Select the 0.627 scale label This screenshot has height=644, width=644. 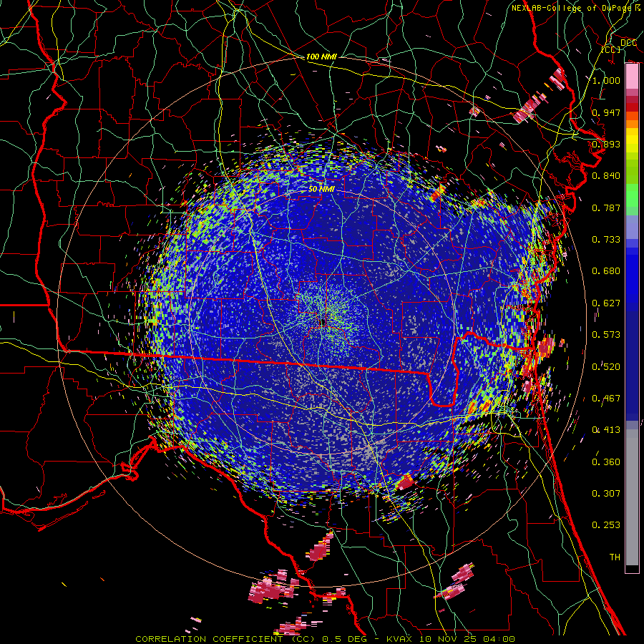click(606, 303)
